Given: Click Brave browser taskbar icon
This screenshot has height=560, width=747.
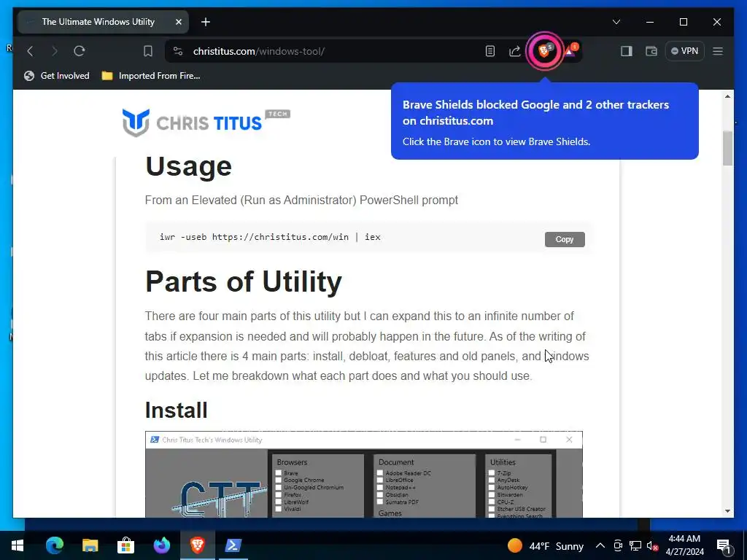Looking at the screenshot, I should 197,545.
